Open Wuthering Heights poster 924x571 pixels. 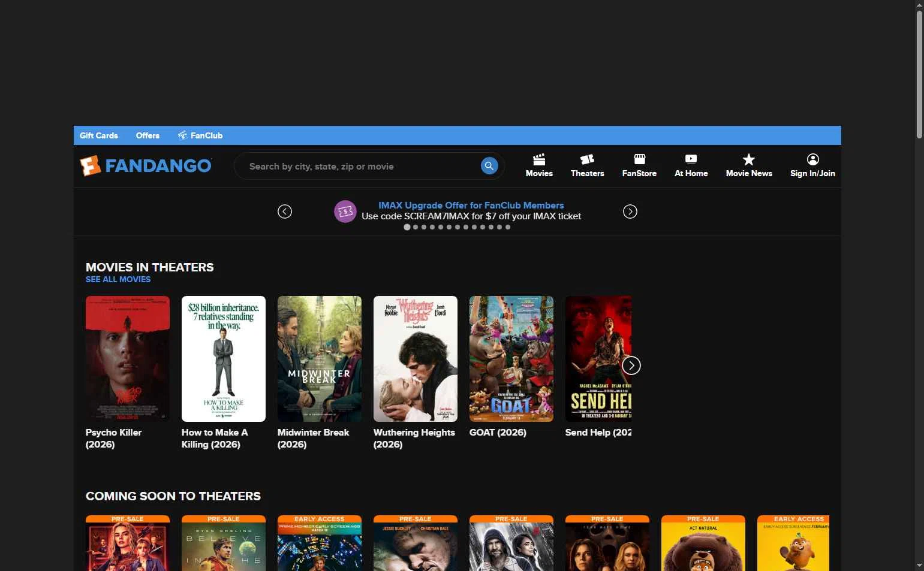(x=416, y=359)
